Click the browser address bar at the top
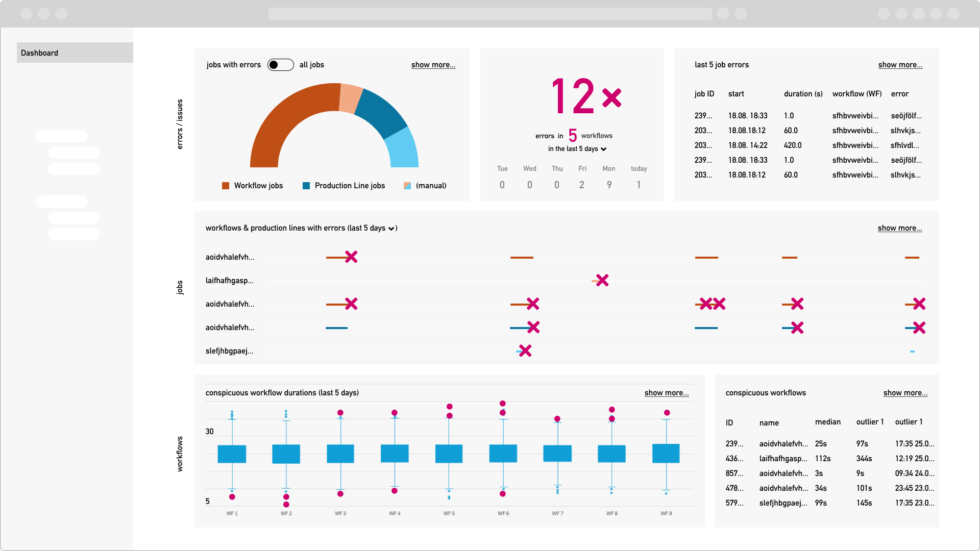Screen dimensions: 980x551 tap(490, 14)
